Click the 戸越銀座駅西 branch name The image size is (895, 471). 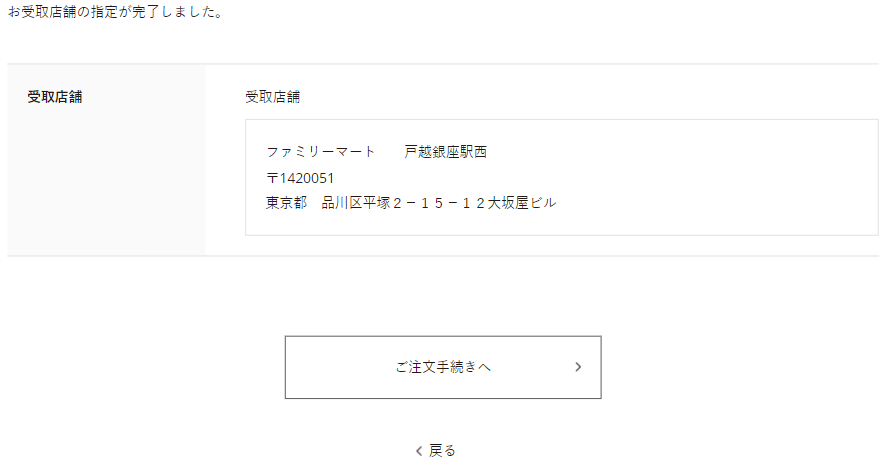(x=445, y=152)
